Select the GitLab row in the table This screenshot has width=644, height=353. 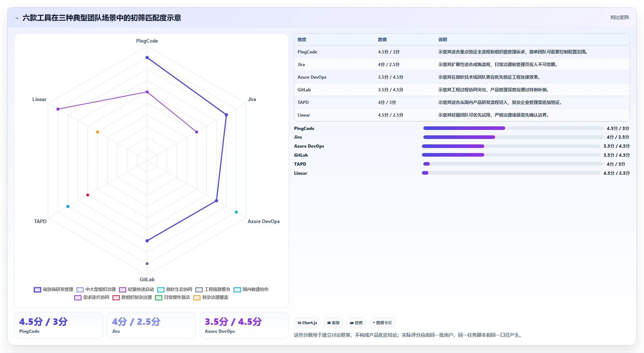coord(462,90)
